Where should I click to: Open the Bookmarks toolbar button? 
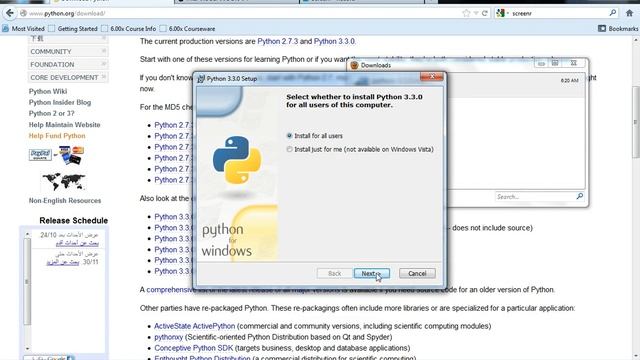pos(618,29)
